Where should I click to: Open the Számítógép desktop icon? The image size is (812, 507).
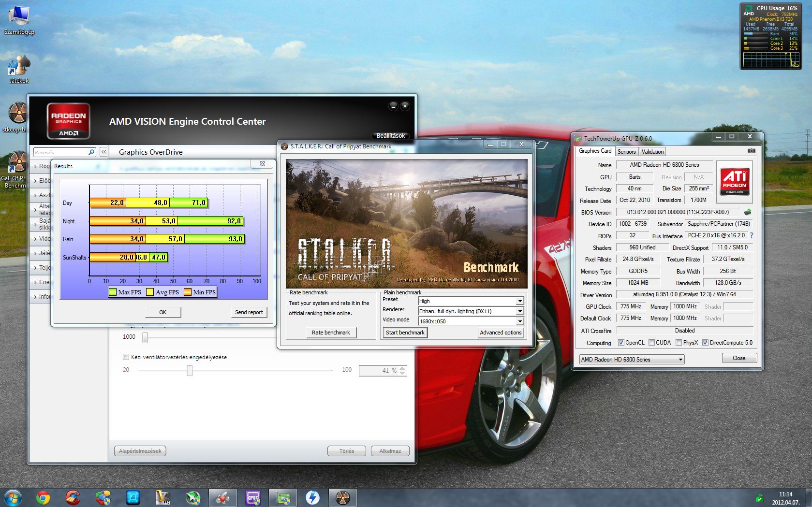pyautogui.click(x=19, y=20)
